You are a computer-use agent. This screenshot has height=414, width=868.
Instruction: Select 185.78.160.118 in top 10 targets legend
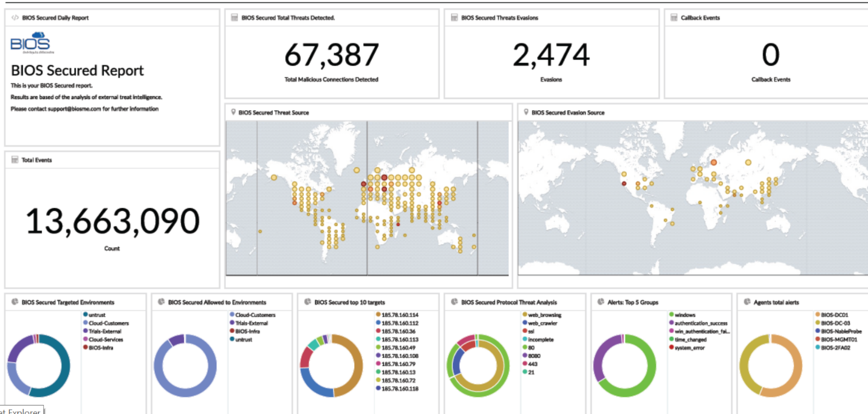point(397,389)
